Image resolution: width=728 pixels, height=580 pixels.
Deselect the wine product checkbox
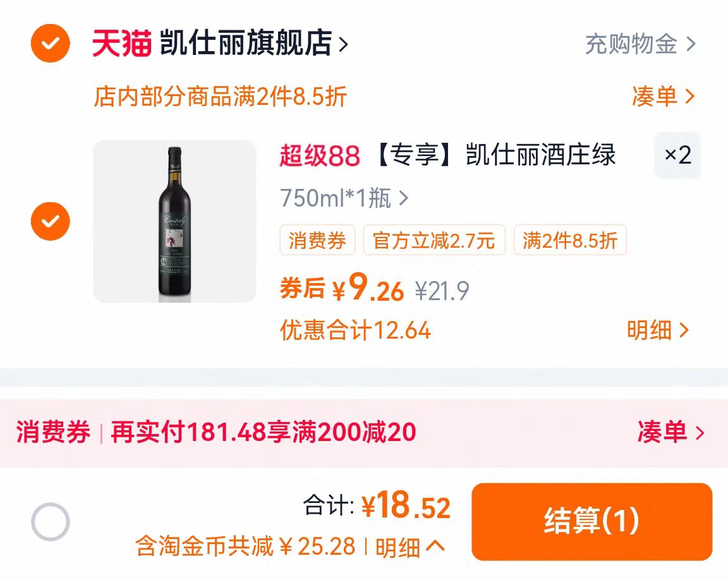pyautogui.click(x=49, y=222)
